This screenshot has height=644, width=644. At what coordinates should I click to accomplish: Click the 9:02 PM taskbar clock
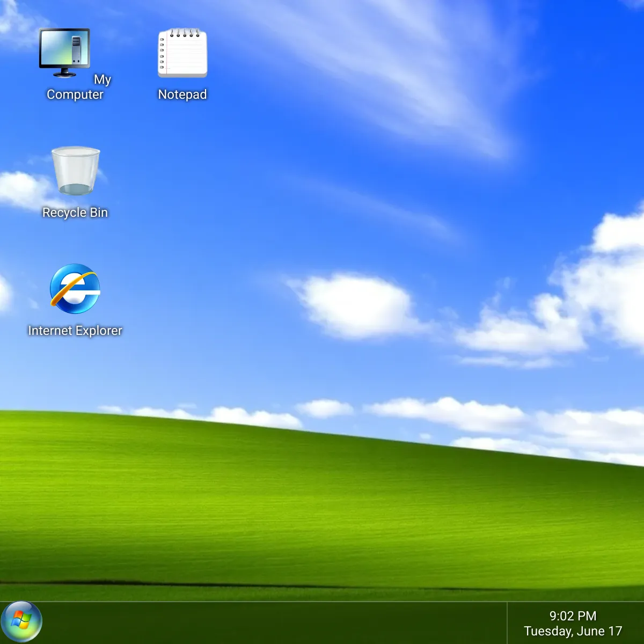(573, 616)
